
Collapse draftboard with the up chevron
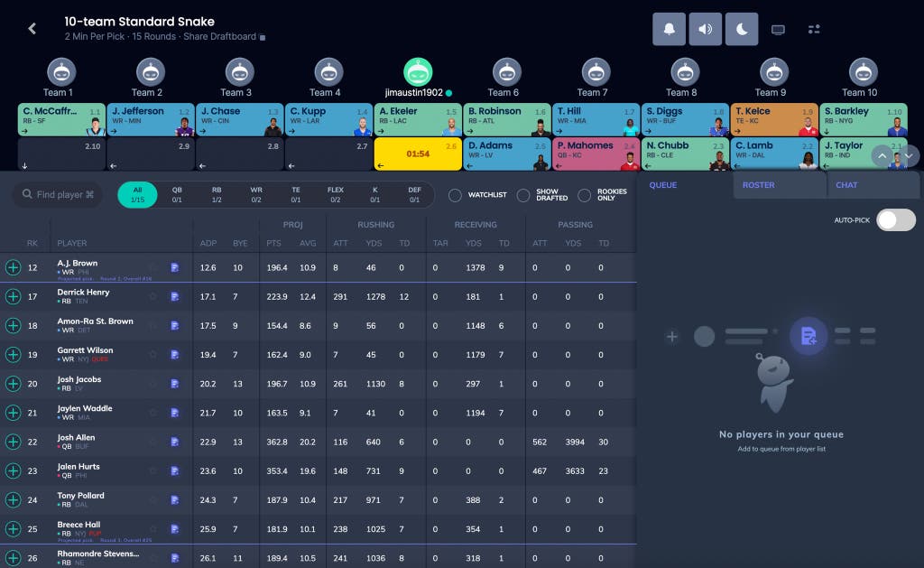tap(879, 155)
